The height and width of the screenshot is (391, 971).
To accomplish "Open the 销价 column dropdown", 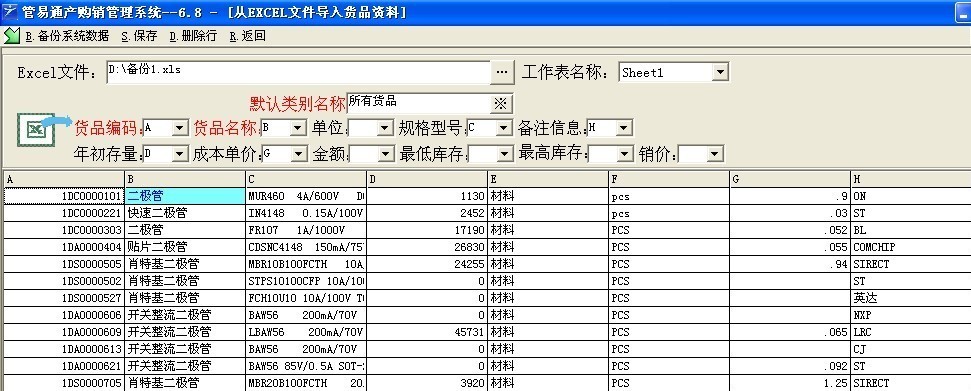I will coord(715,154).
